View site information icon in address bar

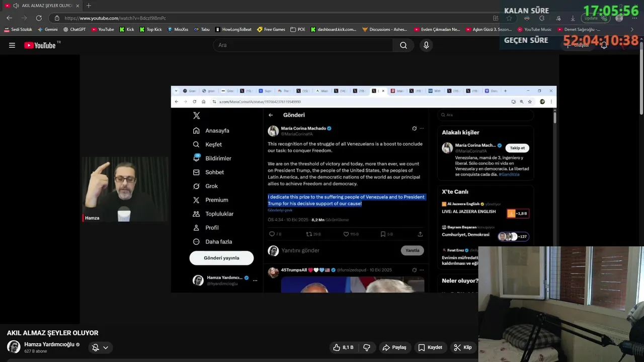pos(57,18)
